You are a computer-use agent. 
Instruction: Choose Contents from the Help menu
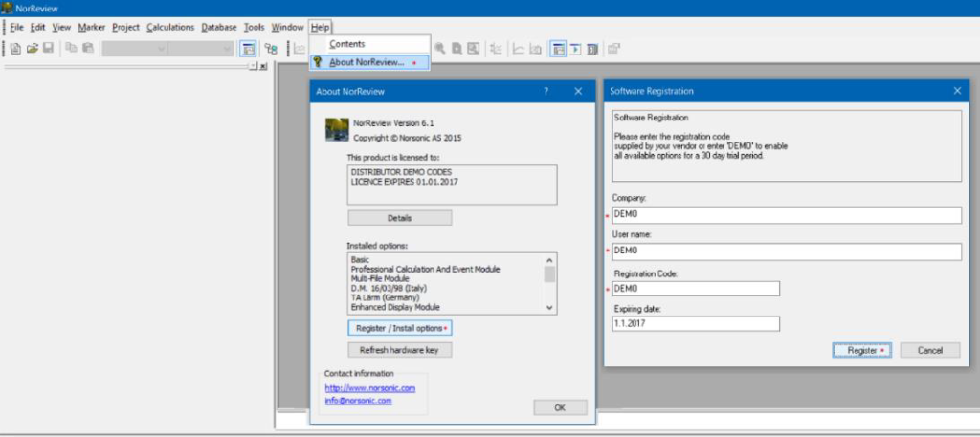pos(369,44)
